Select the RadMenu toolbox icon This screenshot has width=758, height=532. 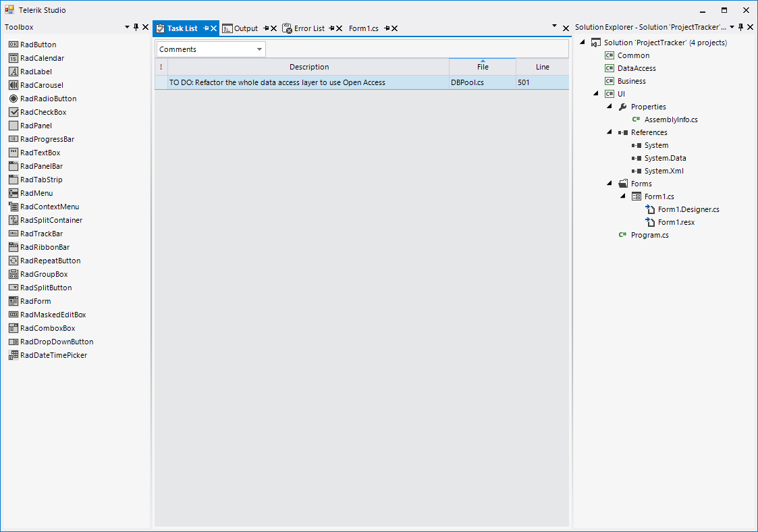(13, 194)
